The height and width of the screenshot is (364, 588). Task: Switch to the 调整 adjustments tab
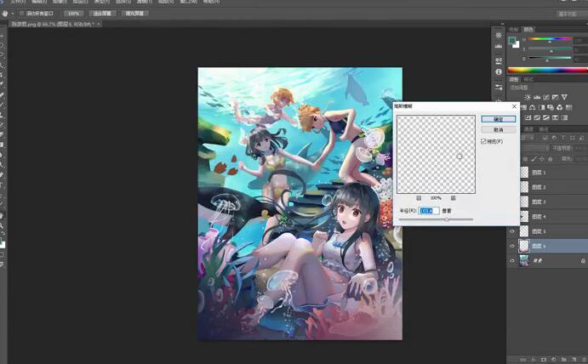pyautogui.click(x=514, y=79)
